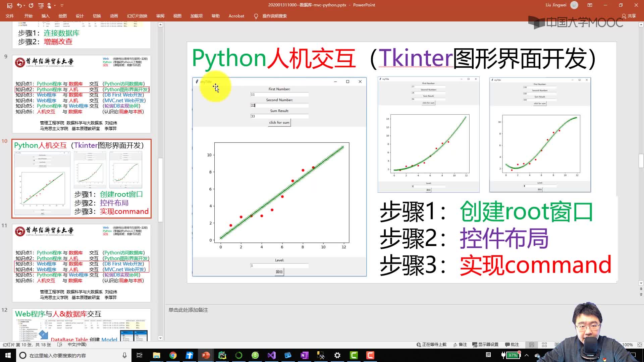Click slide counter 幻灯片 第10张 in status bar
Viewport: 644px width, 362px height.
[x=27, y=345]
